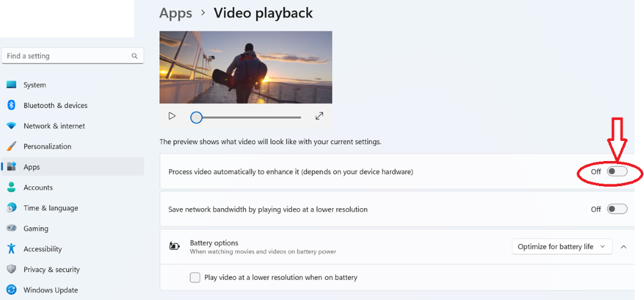Click the video preview thumbnail
Image resolution: width=644 pixels, height=300 pixels.
click(246, 67)
